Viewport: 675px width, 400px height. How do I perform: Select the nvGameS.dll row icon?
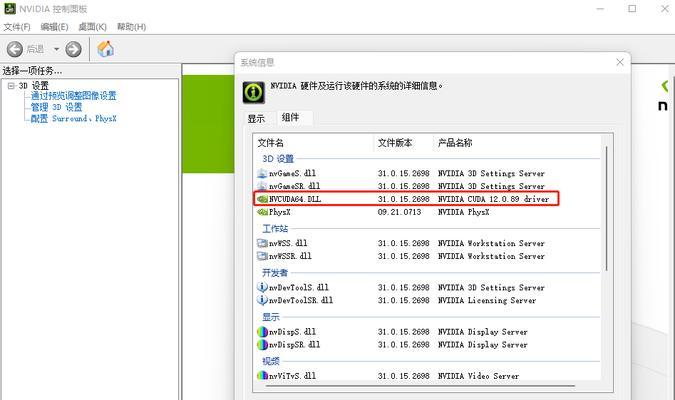(262, 174)
